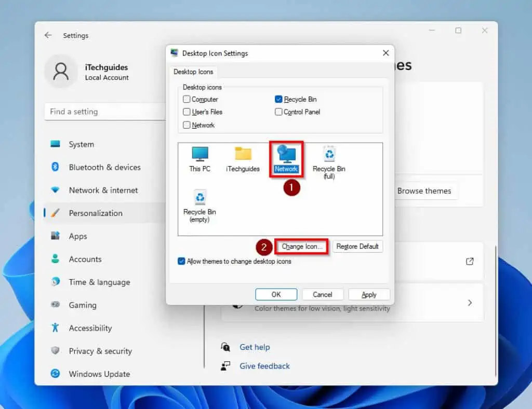Click the Settings page vertical scrollbar

point(495,311)
